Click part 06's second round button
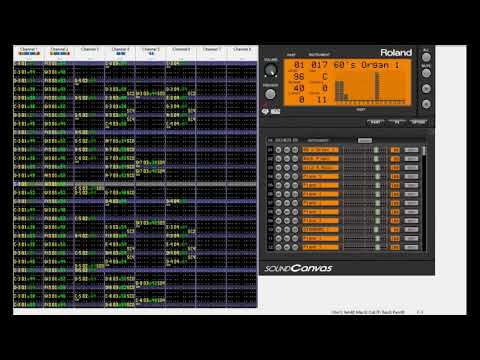 [x=287, y=194]
